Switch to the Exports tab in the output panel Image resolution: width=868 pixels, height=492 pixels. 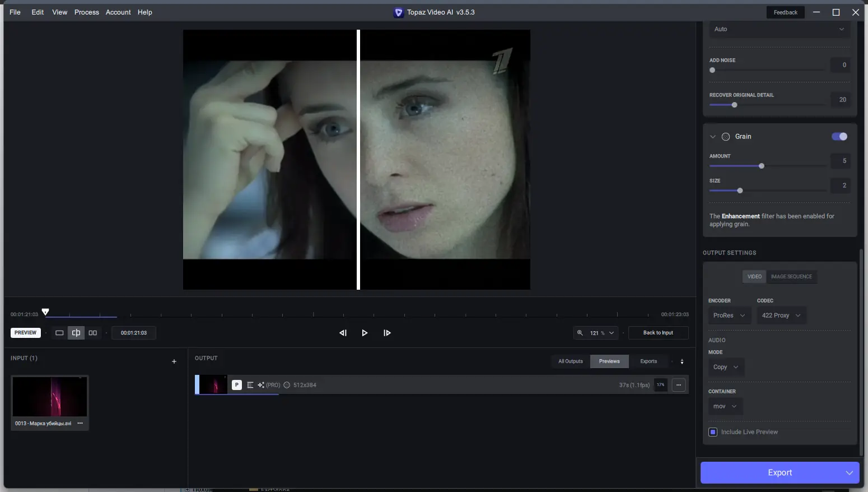pos(648,361)
